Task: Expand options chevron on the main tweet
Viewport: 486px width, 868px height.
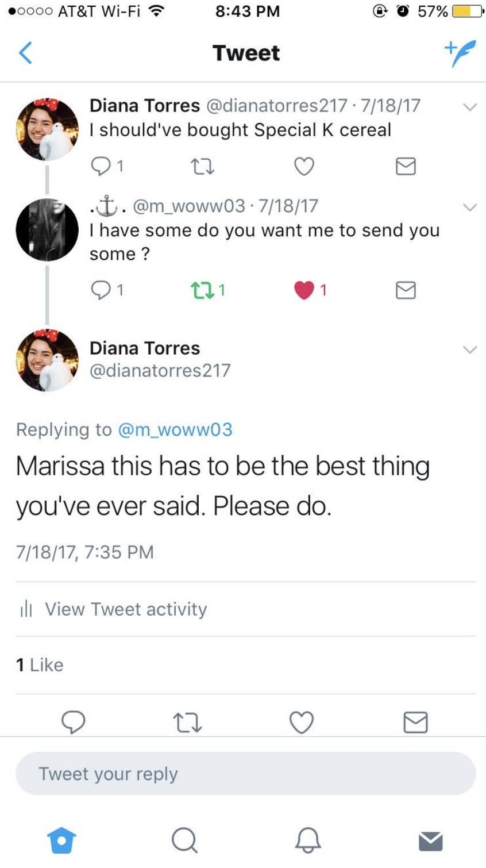Action: coord(470,349)
